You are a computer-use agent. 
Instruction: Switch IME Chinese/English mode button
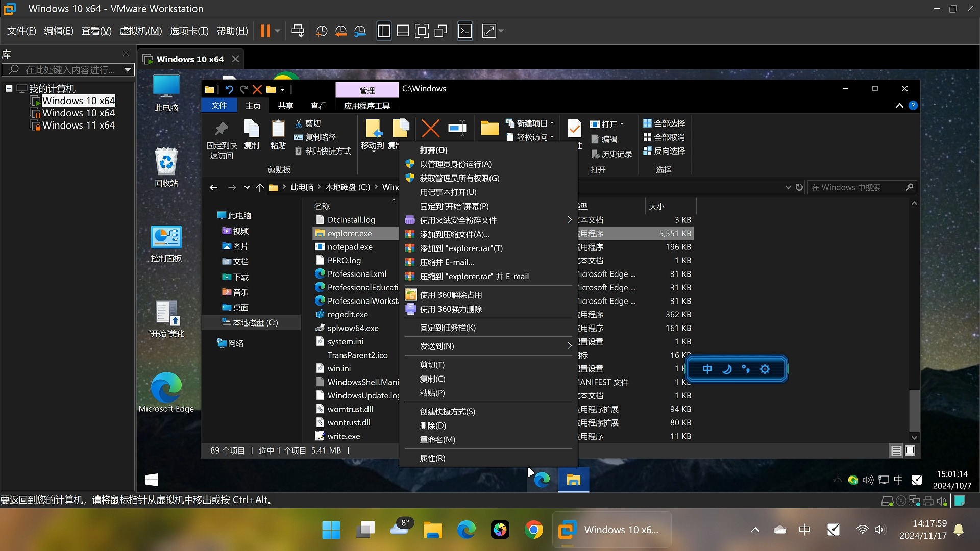click(x=707, y=369)
